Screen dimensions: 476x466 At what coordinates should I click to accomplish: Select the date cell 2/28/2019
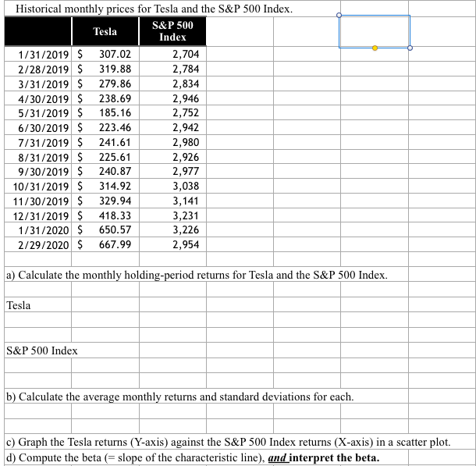click(38, 69)
